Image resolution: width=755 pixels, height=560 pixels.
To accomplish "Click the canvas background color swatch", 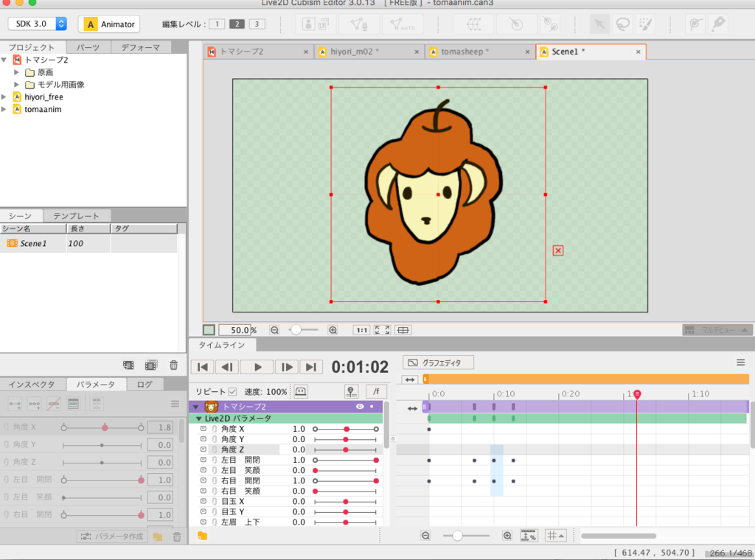I will pos(209,330).
